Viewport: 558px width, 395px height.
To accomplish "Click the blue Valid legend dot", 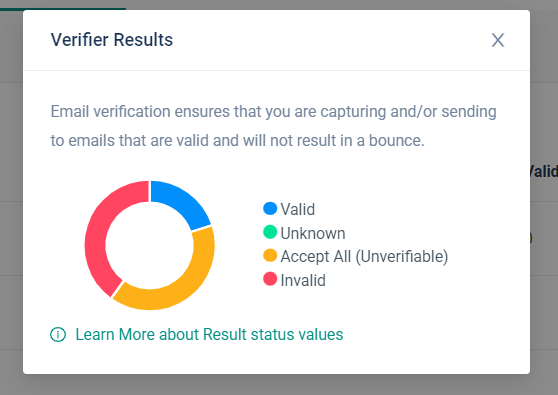I will pyautogui.click(x=270, y=209).
